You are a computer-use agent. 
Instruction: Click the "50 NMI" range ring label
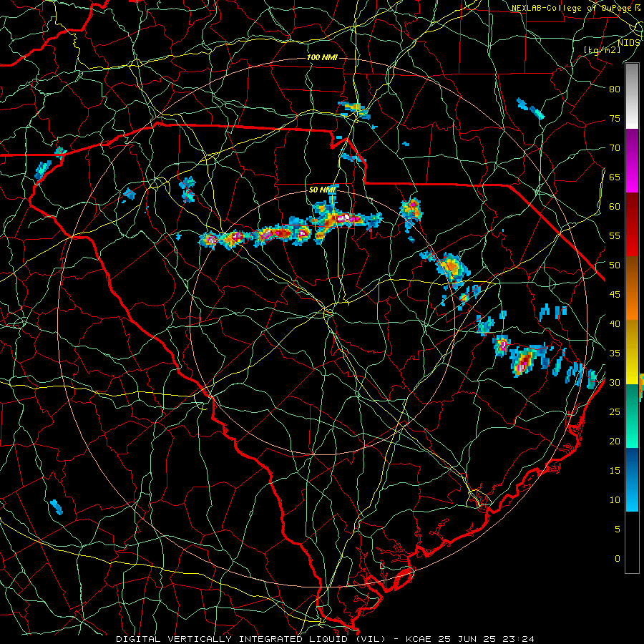click(322, 190)
